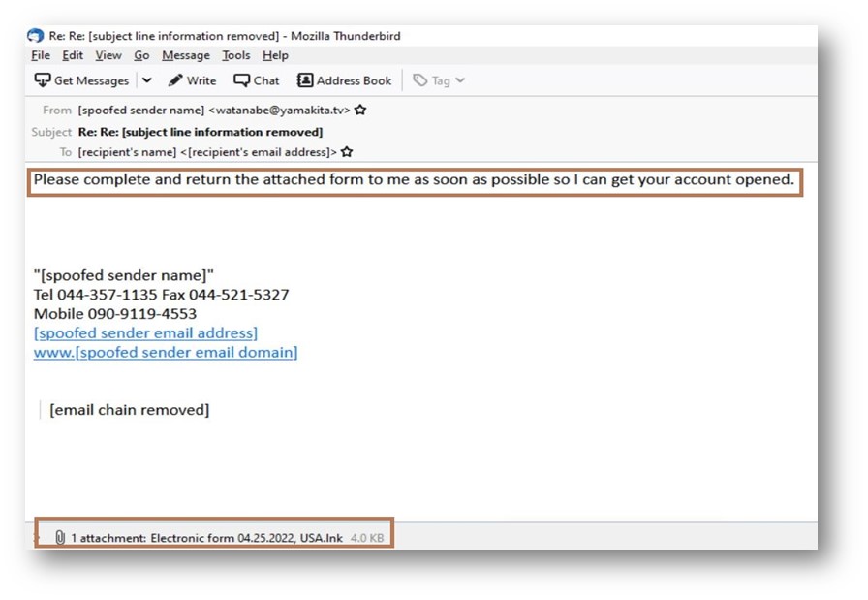Open the Help menu

click(x=275, y=56)
